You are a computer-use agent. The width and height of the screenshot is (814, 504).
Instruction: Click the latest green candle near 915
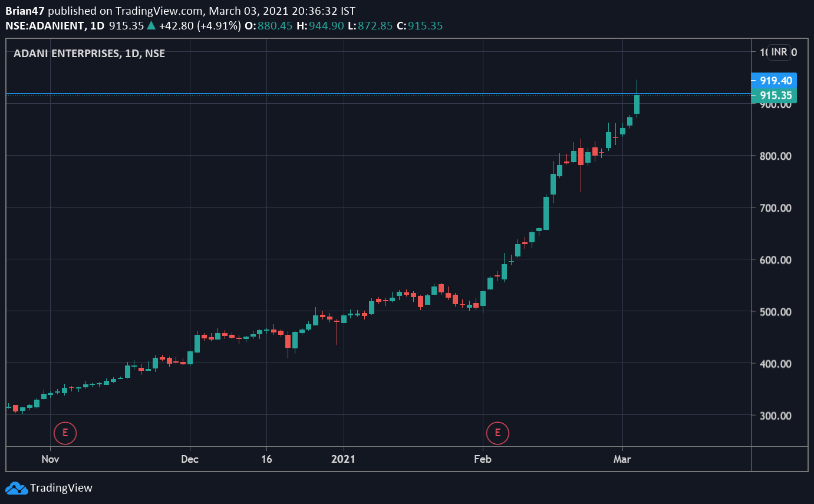(x=637, y=104)
